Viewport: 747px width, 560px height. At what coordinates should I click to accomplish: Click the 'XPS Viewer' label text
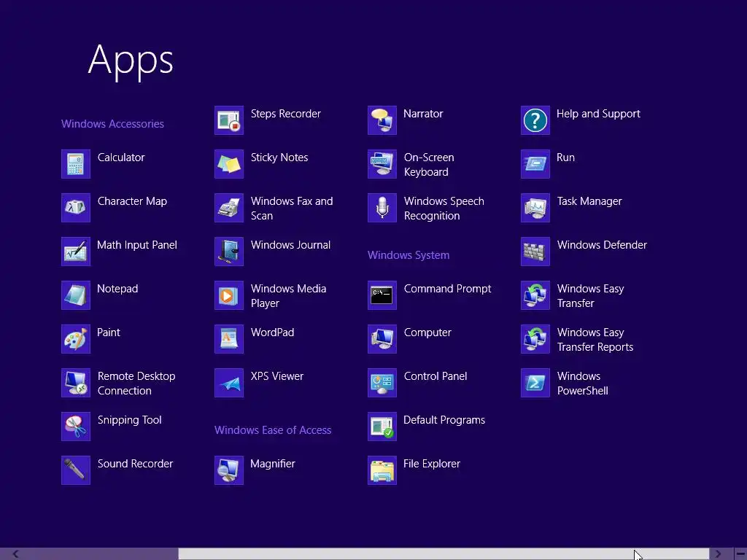[277, 376]
